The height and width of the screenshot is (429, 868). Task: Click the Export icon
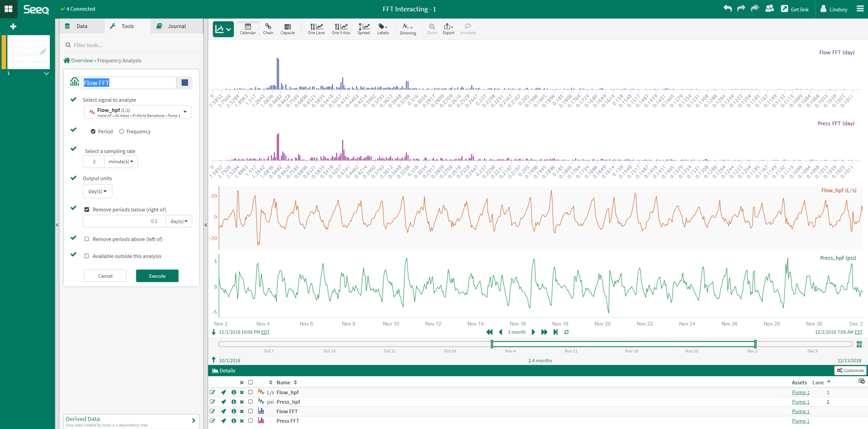pos(448,29)
